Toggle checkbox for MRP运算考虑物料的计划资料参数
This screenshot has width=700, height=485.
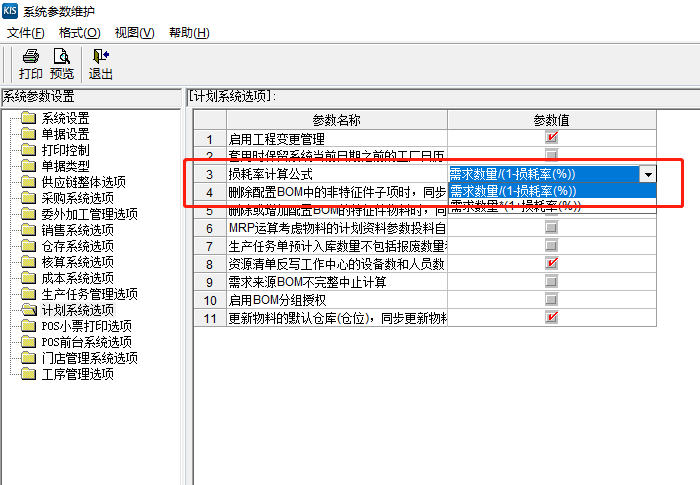(x=551, y=227)
